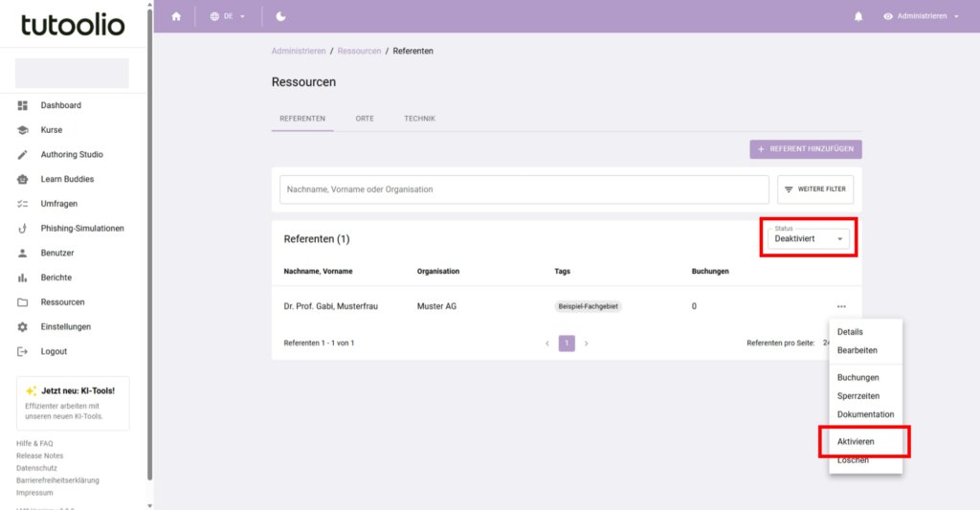Switch to the Orte tab
The image size is (980, 510).
pyautogui.click(x=365, y=118)
